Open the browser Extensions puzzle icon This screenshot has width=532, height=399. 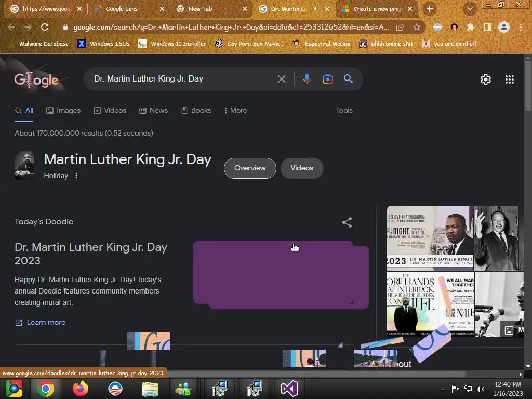click(x=470, y=27)
